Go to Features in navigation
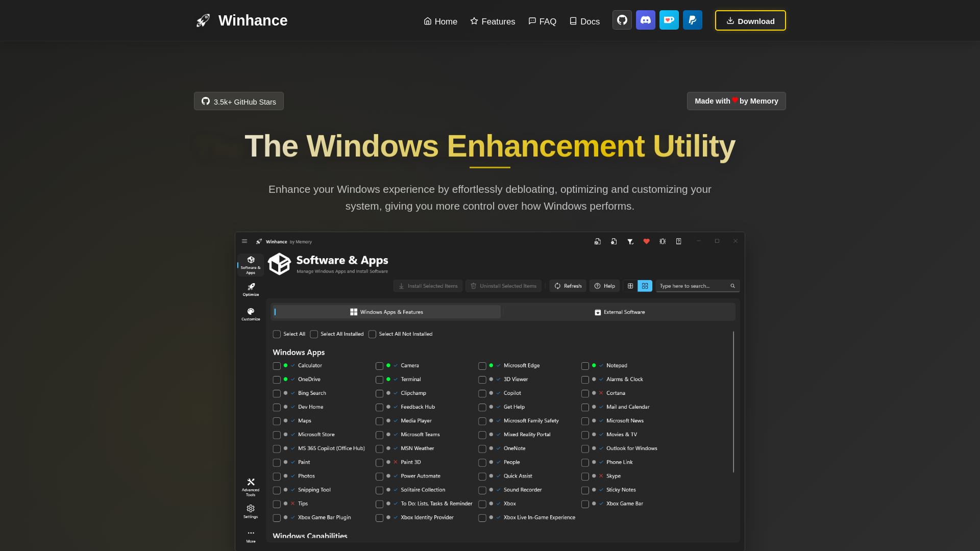This screenshot has width=980, height=551. click(x=493, y=21)
